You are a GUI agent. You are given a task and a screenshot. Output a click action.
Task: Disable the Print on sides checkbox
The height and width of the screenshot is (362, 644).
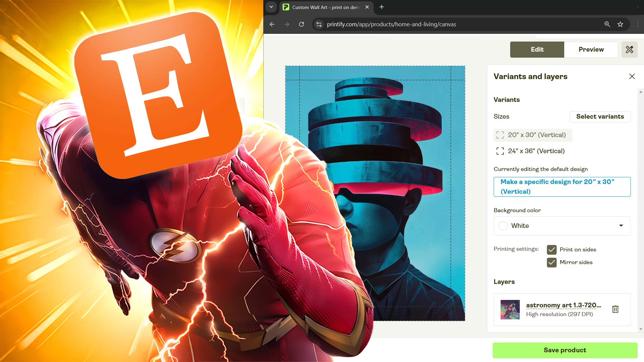(551, 250)
